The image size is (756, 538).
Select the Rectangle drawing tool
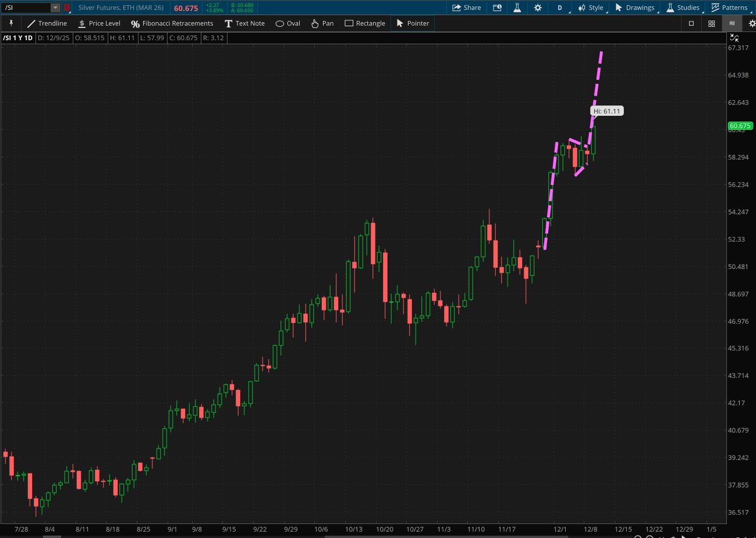pos(365,23)
